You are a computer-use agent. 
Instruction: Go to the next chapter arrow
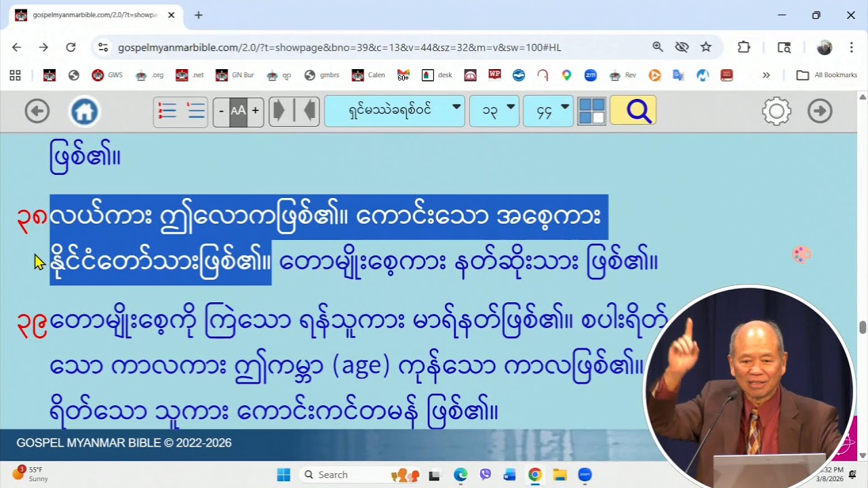(x=820, y=111)
